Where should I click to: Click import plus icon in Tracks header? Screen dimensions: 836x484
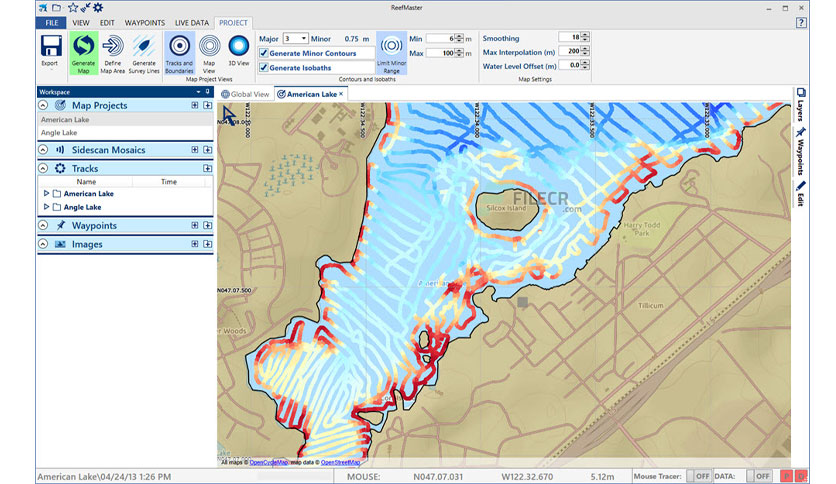pos(207,168)
